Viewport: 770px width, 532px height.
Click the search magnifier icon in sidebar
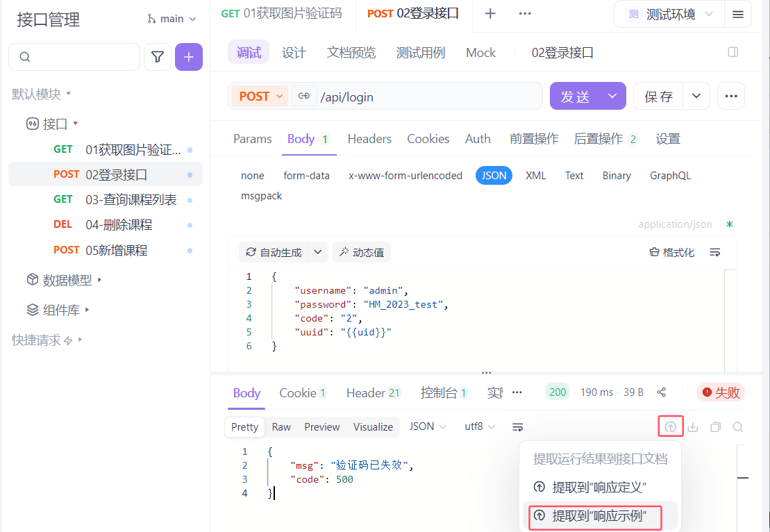(25, 57)
